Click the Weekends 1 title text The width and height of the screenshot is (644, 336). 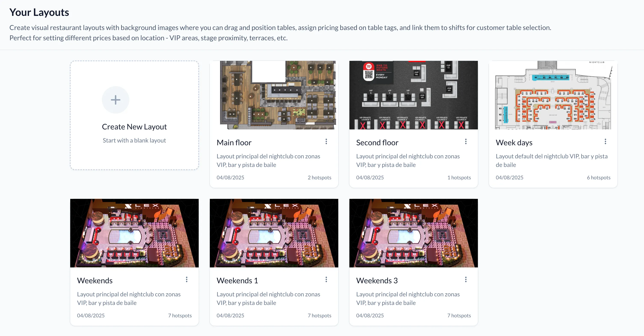tap(237, 280)
